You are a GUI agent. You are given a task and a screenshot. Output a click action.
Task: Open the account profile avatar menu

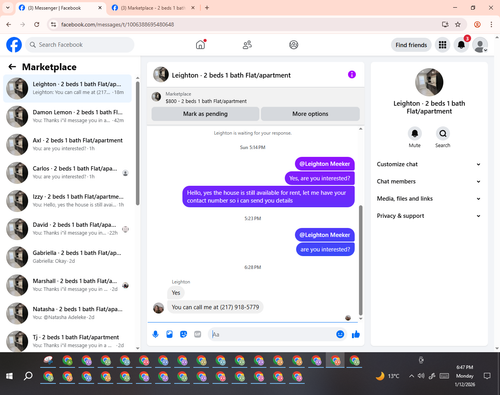(480, 45)
